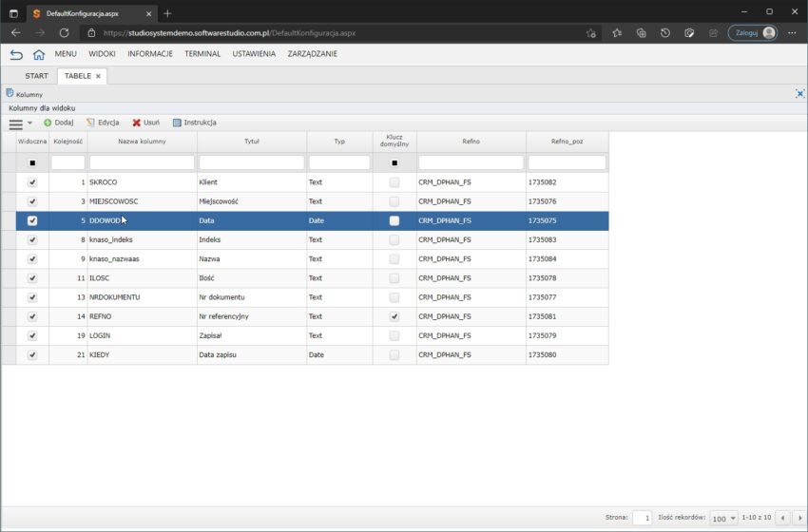
Task: Open browser settings and more menu
Action: click(x=791, y=32)
